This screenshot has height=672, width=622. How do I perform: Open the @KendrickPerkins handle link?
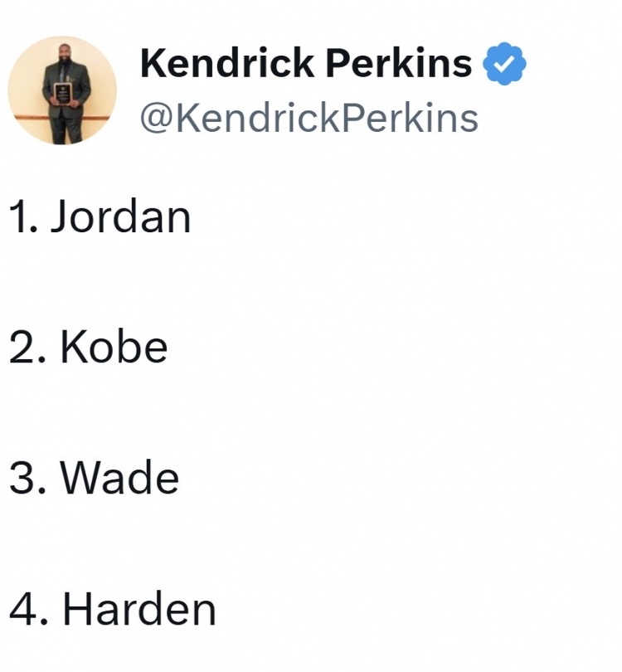tap(309, 117)
